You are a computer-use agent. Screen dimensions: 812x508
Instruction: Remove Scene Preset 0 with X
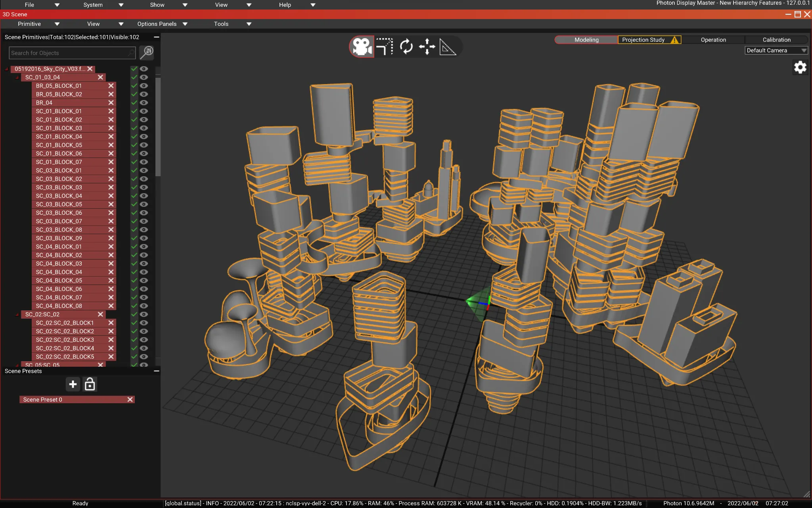coord(130,400)
